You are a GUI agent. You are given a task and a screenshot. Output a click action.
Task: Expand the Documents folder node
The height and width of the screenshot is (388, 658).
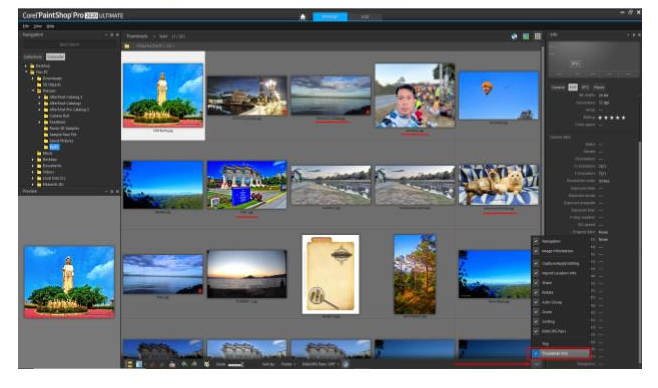tap(33, 166)
